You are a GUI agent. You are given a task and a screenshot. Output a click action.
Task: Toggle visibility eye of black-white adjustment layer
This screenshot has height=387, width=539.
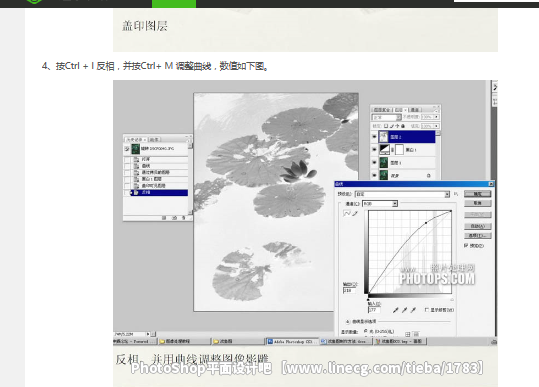tap(374, 150)
